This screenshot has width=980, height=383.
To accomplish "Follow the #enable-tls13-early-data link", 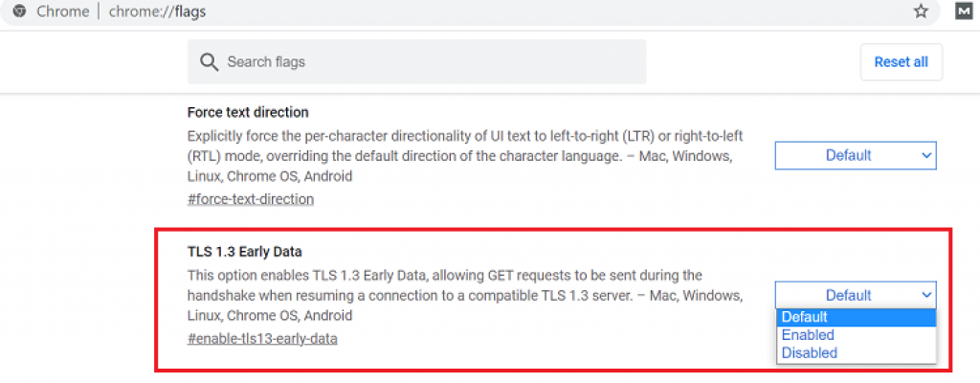I will click(261, 339).
